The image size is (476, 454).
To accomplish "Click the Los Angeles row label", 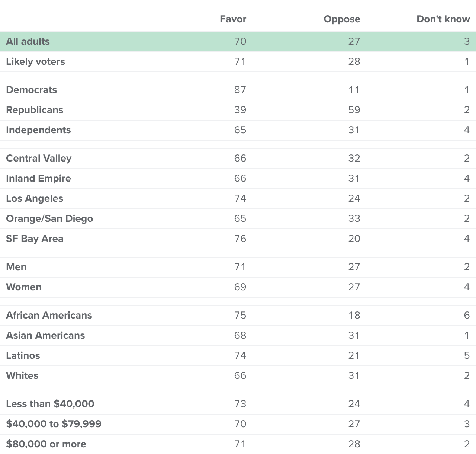I will (x=35, y=198).
